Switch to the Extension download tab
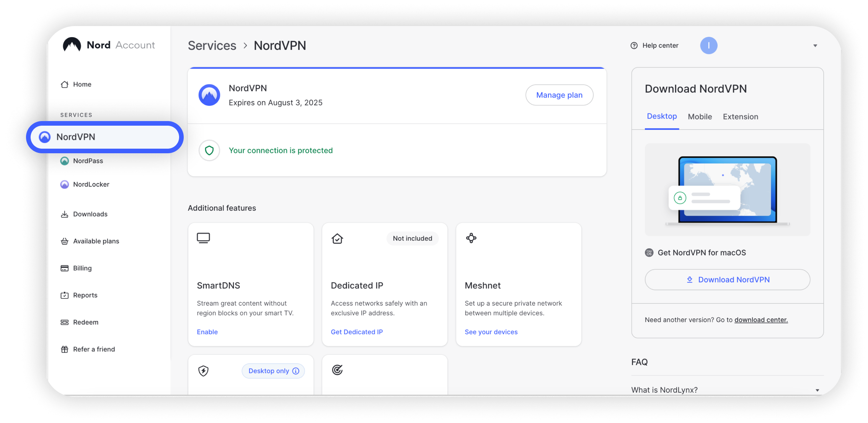This screenshot has width=868, height=423. [740, 117]
